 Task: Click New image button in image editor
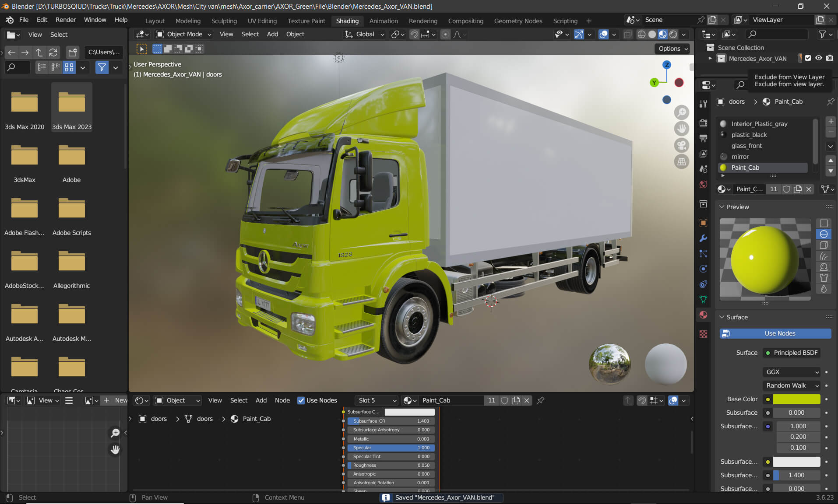pyautogui.click(x=115, y=400)
